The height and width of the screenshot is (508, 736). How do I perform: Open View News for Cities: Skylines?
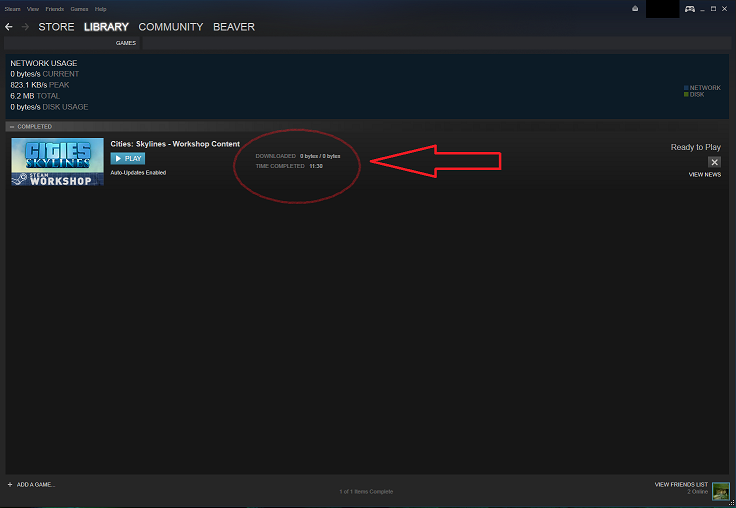pos(705,175)
